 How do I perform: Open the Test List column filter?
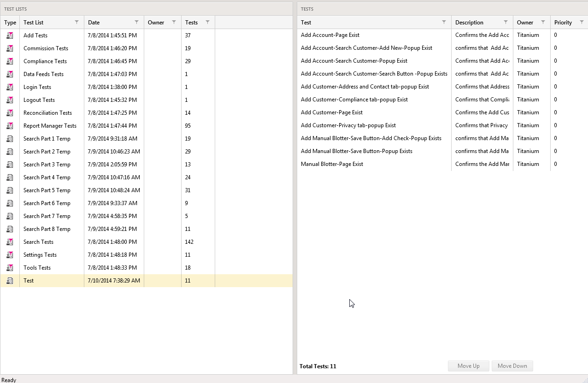[76, 22]
